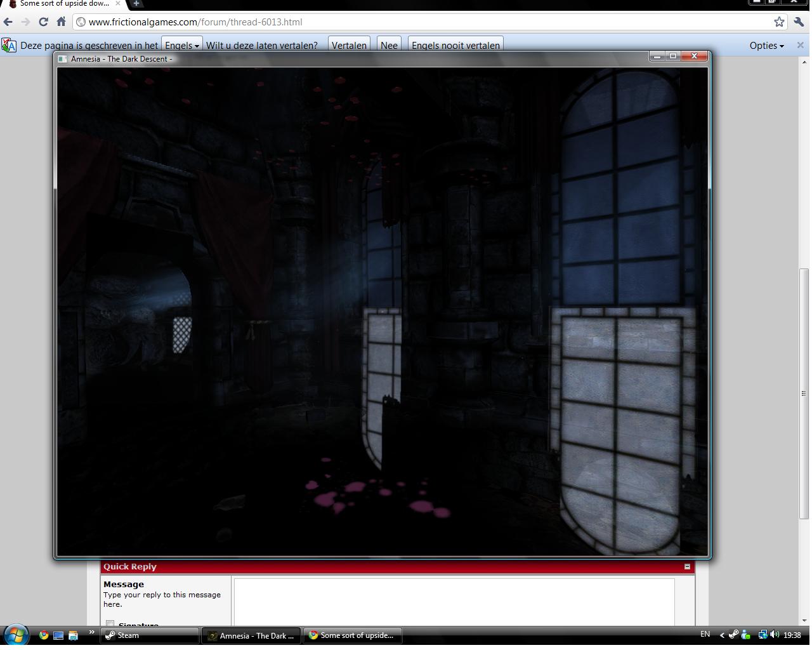Tick the Signature checkbox
The height and width of the screenshot is (650, 812).
click(110, 624)
